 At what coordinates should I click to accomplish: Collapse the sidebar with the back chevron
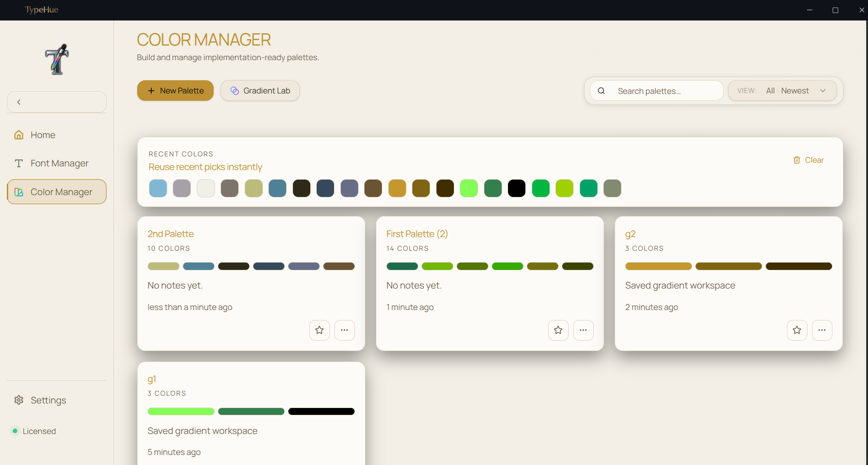click(19, 102)
